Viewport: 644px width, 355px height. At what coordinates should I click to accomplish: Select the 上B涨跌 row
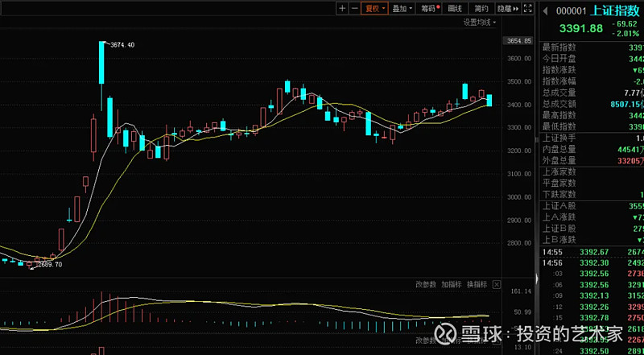[592, 240]
